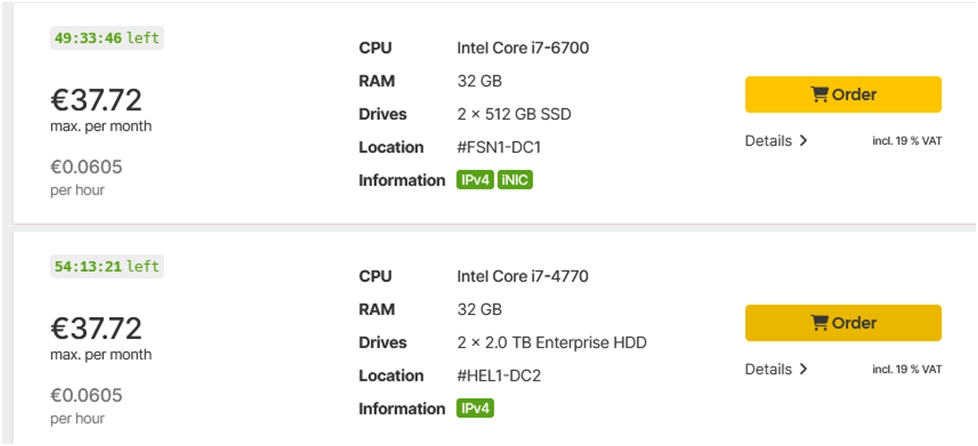Click the 49:33:46 left countdown badge

coord(106,38)
